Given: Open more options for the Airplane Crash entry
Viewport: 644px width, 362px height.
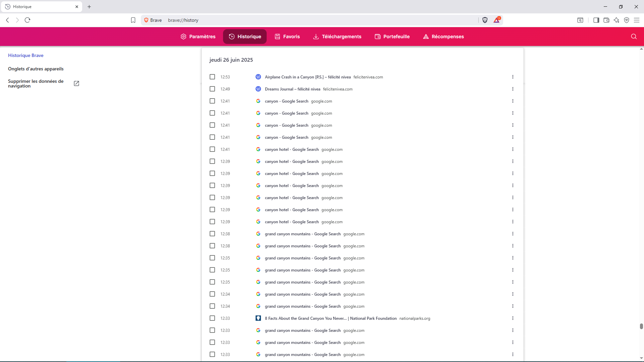Looking at the screenshot, I should coord(513,77).
